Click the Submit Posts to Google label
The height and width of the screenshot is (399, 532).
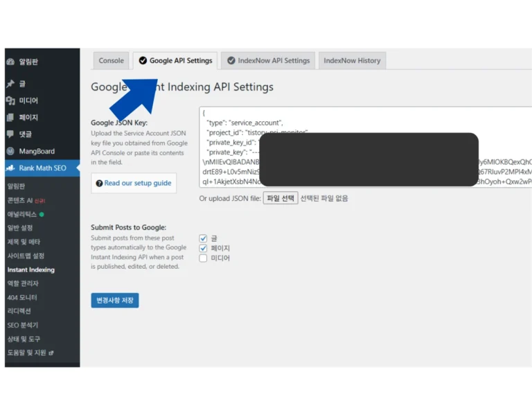129,227
